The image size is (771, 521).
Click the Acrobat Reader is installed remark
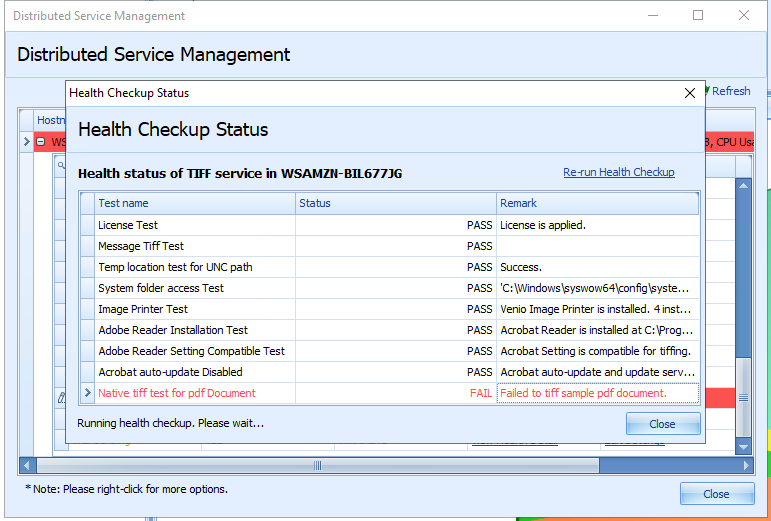pyautogui.click(x=596, y=330)
